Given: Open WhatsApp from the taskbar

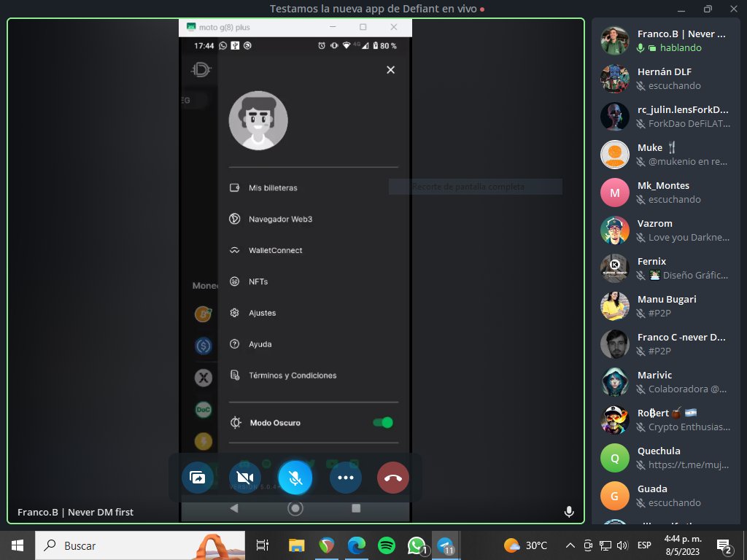Looking at the screenshot, I should point(417,545).
